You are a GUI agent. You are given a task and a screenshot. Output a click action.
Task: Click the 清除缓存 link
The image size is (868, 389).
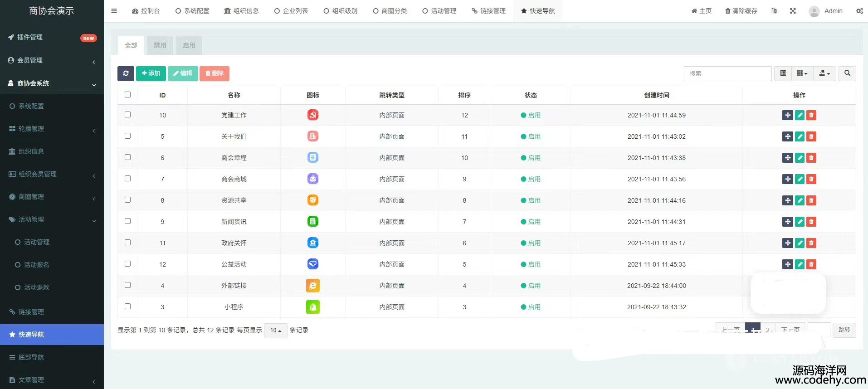[x=741, y=11]
